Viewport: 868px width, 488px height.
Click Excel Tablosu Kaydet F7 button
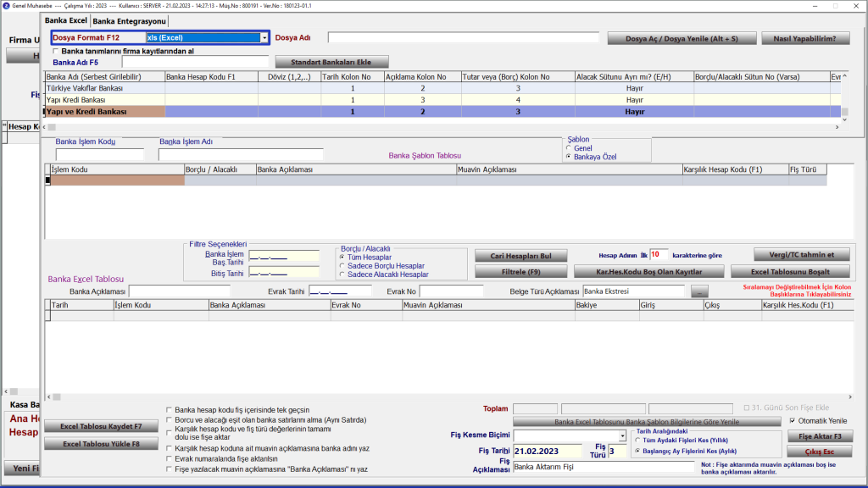tap(102, 427)
